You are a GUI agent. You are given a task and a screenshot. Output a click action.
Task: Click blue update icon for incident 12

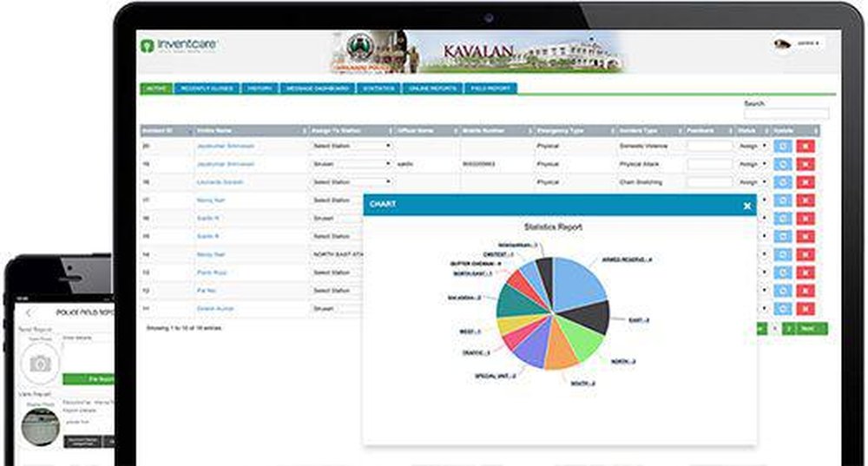[782, 291]
